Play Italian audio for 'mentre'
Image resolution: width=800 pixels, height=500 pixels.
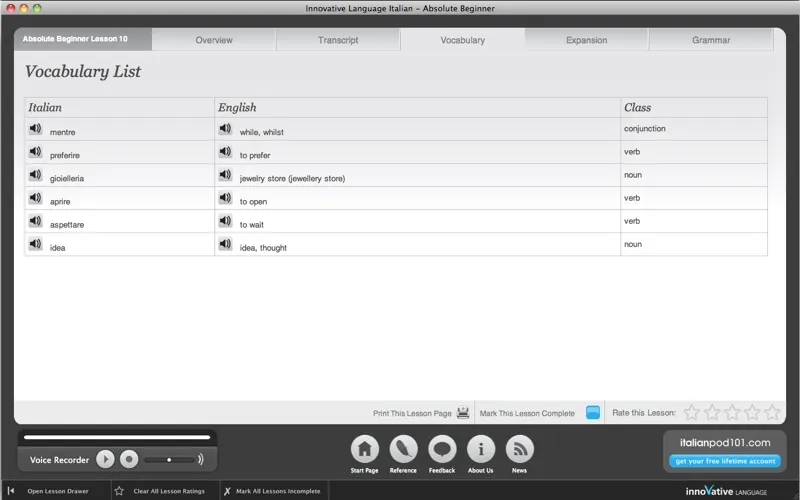click(x=35, y=129)
